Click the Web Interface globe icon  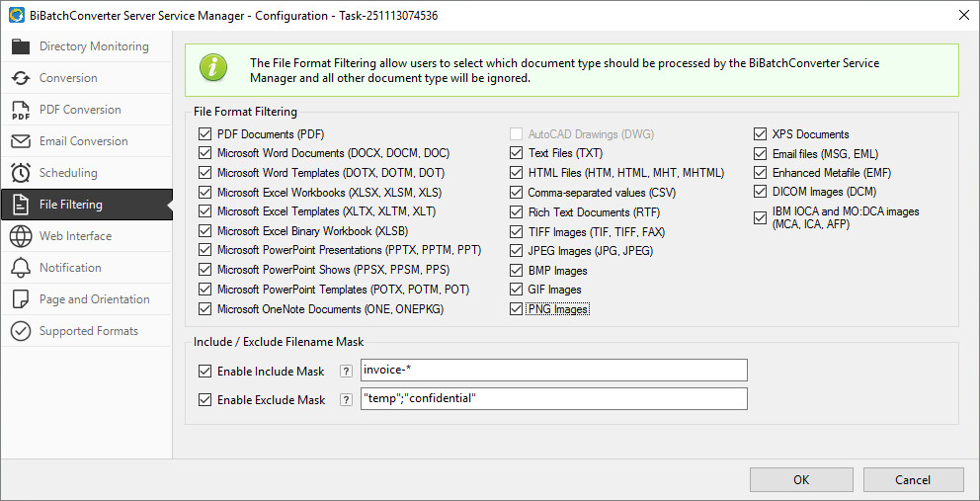21,236
